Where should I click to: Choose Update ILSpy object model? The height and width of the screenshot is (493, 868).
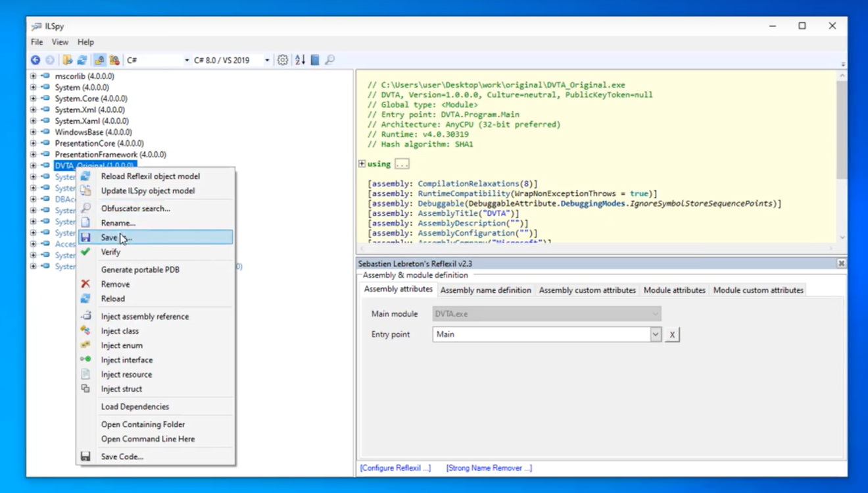(155, 191)
